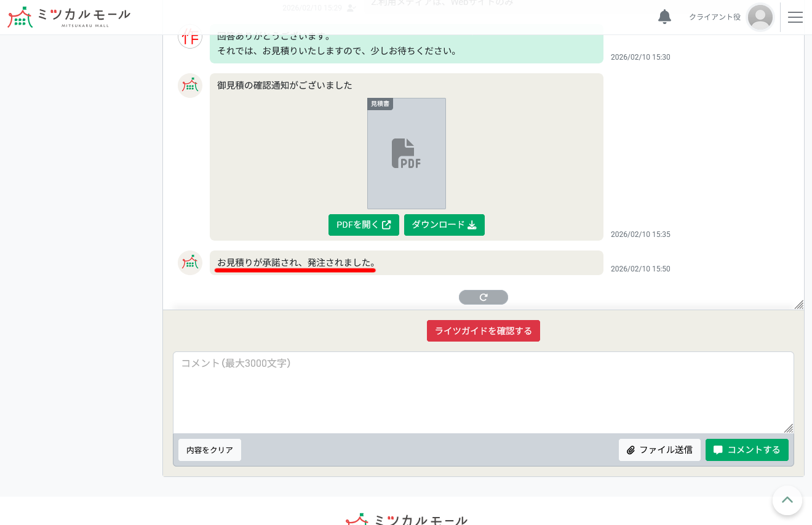Click inside the comment input field
Image resolution: width=812 pixels, height=525 pixels.
point(483,393)
